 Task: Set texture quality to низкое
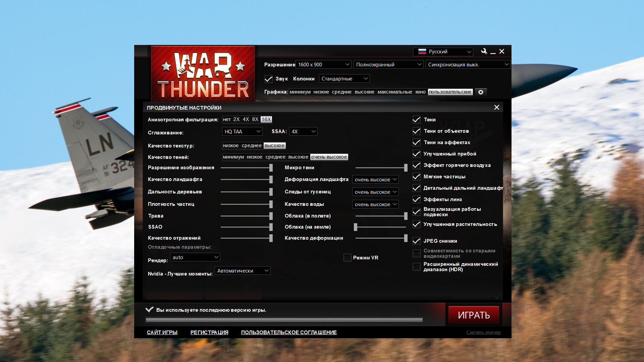pyautogui.click(x=230, y=145)
